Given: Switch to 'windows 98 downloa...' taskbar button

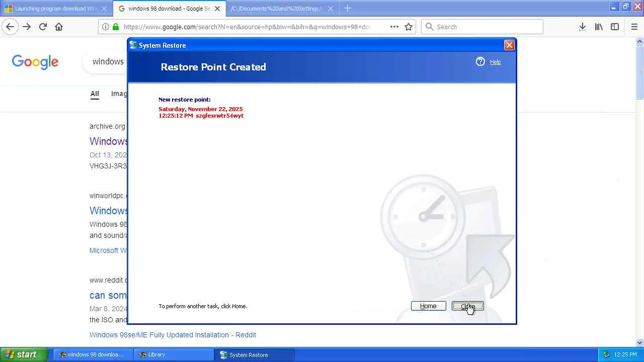Looking at the screenshot, I should (92, 355).
